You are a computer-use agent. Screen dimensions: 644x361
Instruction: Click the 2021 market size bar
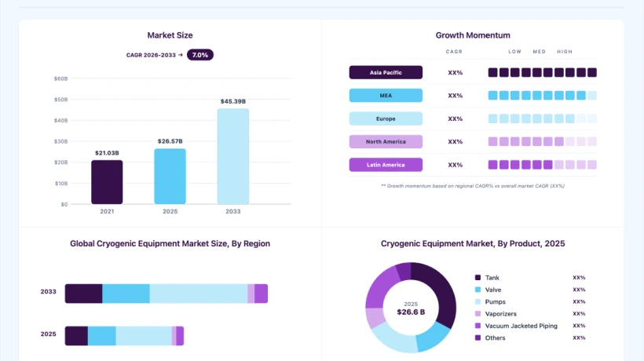107,182
